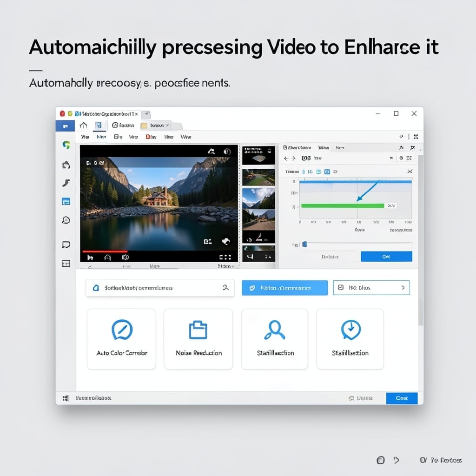
Task: Open the last menu item Wiw in menu row
Action: (186, 137)
